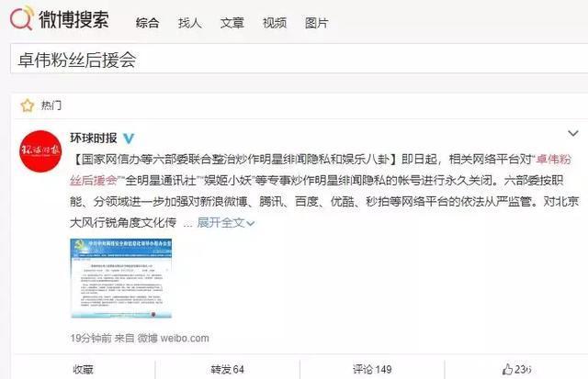Open the 图片 results tab
This screenshot has height=379, width=588.
tap(316, 23)
